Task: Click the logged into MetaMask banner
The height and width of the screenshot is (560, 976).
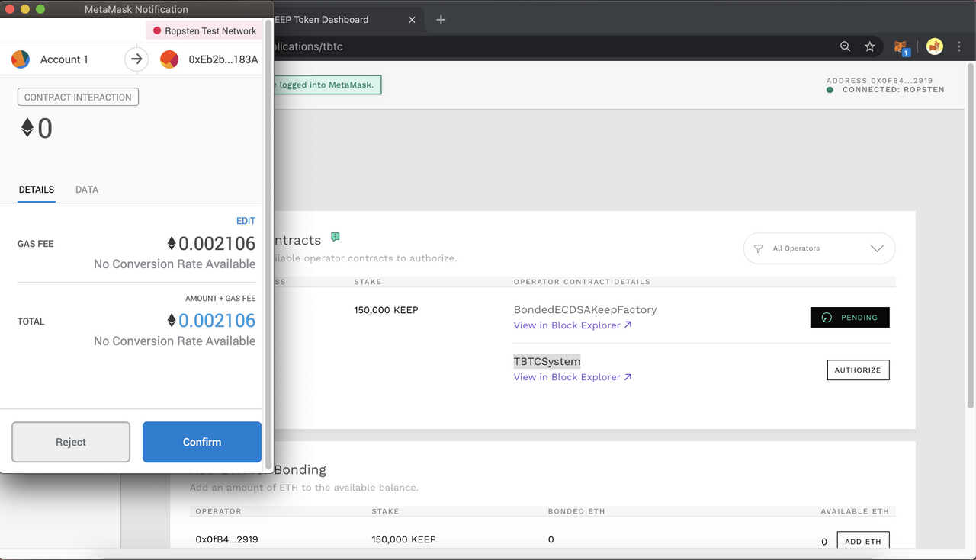Action: (x=327, y=85)
